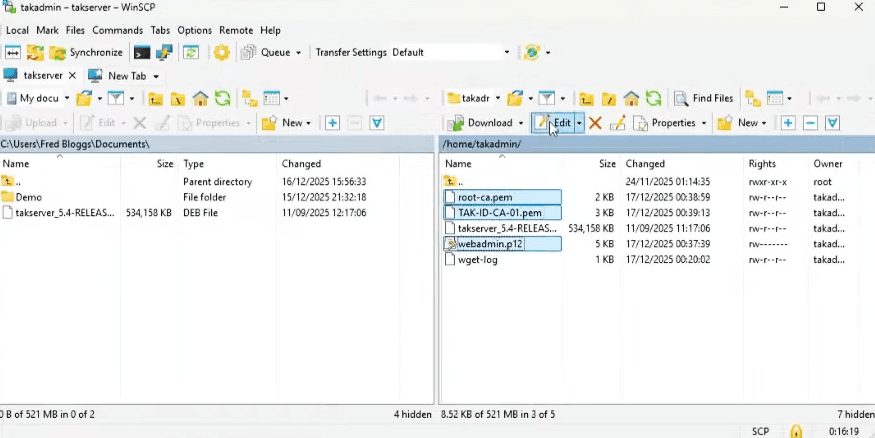Open Preferences via the yellow gear icon
Viewport: 875px width, 438px height.
point(222,52)
